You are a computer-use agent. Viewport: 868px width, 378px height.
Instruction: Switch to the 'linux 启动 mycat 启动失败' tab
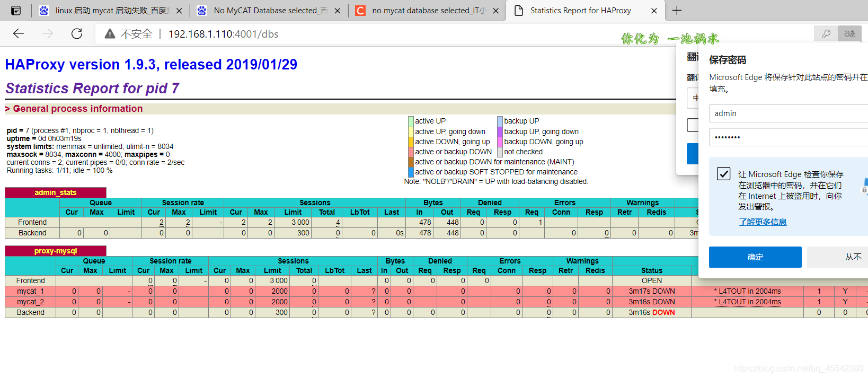111,11
